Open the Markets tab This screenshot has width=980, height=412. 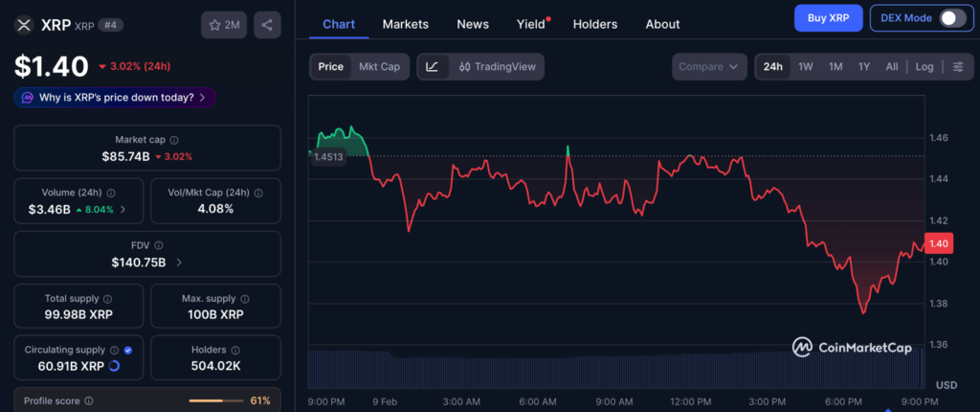(405, 24)
